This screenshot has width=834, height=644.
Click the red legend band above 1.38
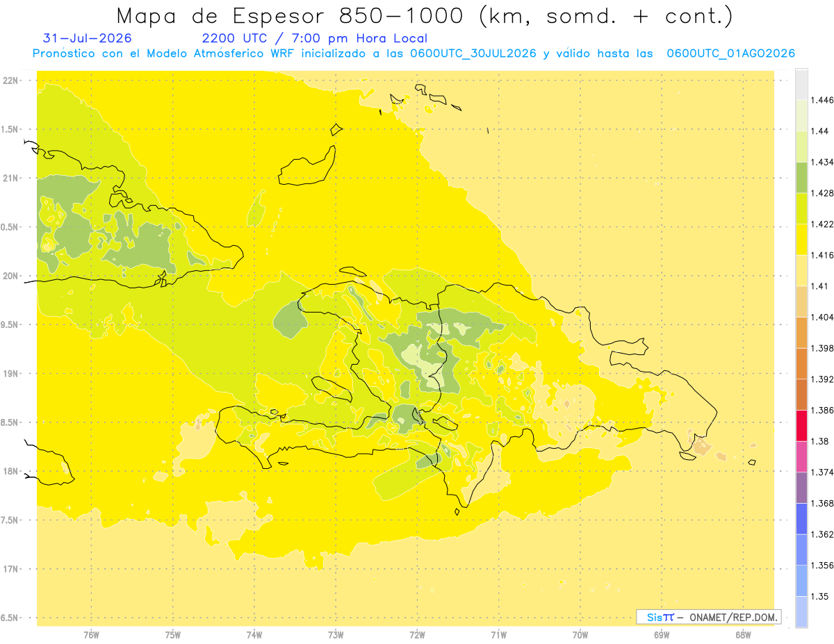click(801, 425)
